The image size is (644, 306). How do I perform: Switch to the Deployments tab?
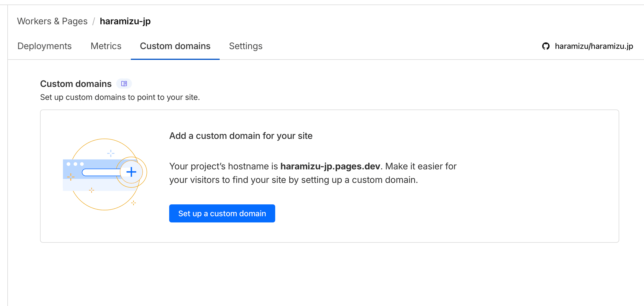point(45,46)
